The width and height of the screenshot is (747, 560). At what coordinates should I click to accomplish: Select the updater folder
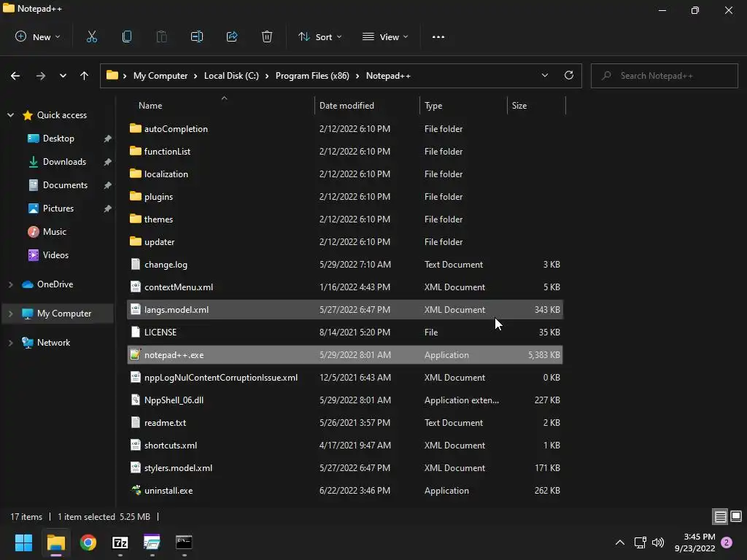coord(345,242)
